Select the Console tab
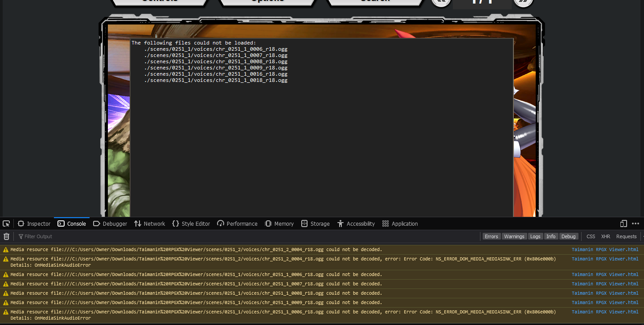 point(72,223)
